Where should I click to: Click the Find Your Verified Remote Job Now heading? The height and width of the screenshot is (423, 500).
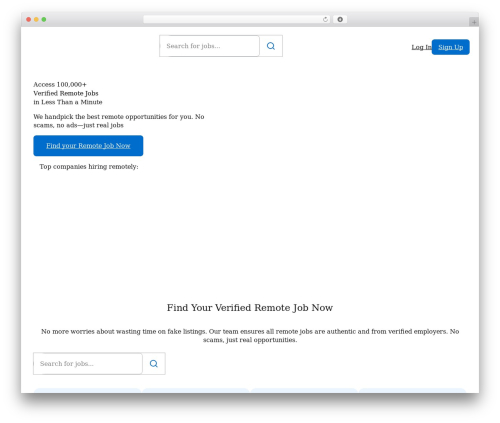(250, 308)
